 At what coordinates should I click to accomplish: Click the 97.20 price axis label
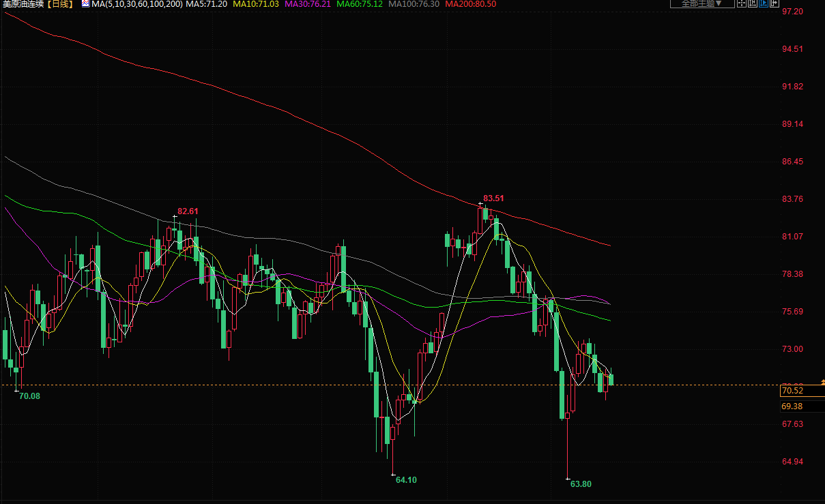tap(792, 12)
